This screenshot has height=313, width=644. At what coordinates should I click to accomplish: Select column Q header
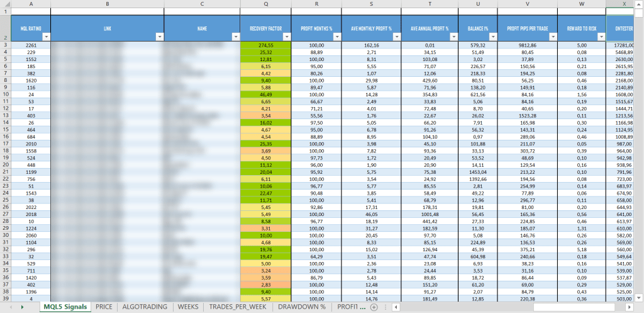click(x=265, y=4)
